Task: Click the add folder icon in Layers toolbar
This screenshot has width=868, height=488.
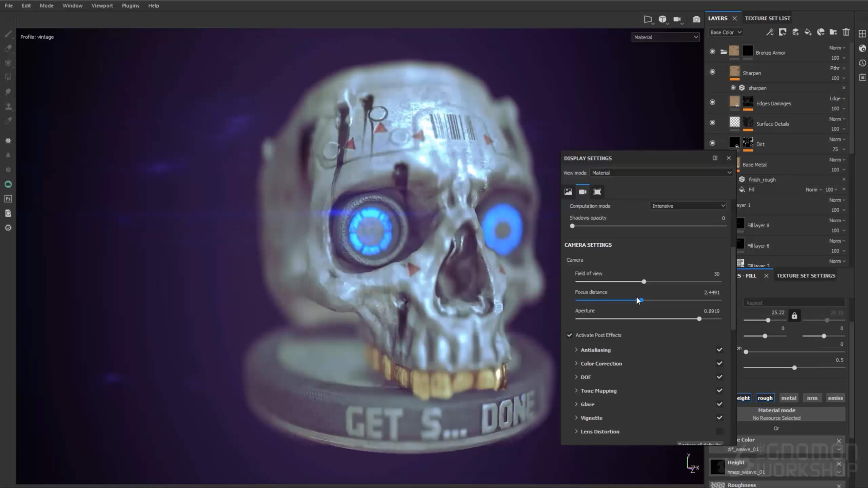Action: click(833, 32)
